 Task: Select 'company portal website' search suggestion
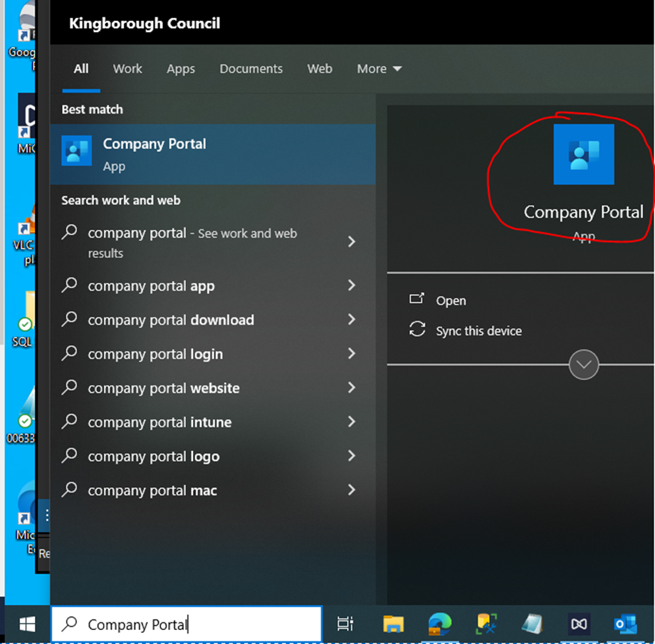pyautogui.click(x=164, y=388)
